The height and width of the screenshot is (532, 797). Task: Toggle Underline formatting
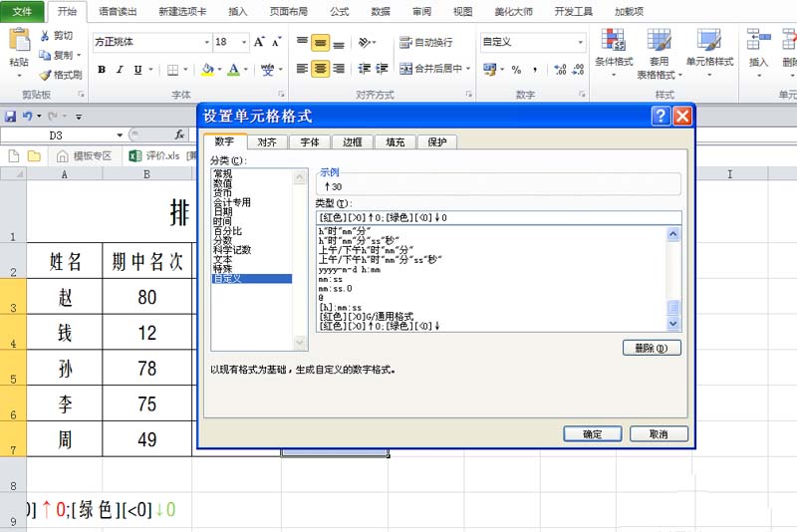point(137,69)
